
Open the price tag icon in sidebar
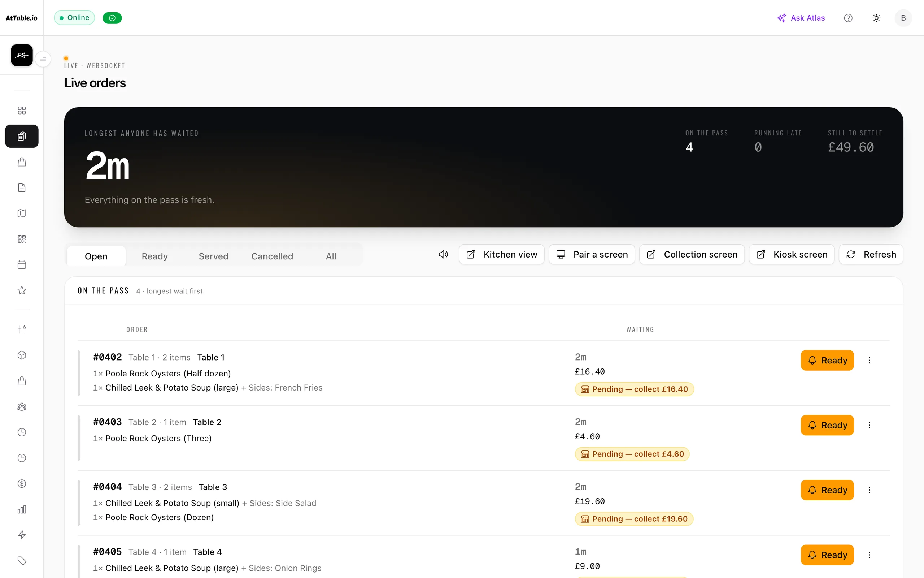pyautogui.click(x=22, y=560)
